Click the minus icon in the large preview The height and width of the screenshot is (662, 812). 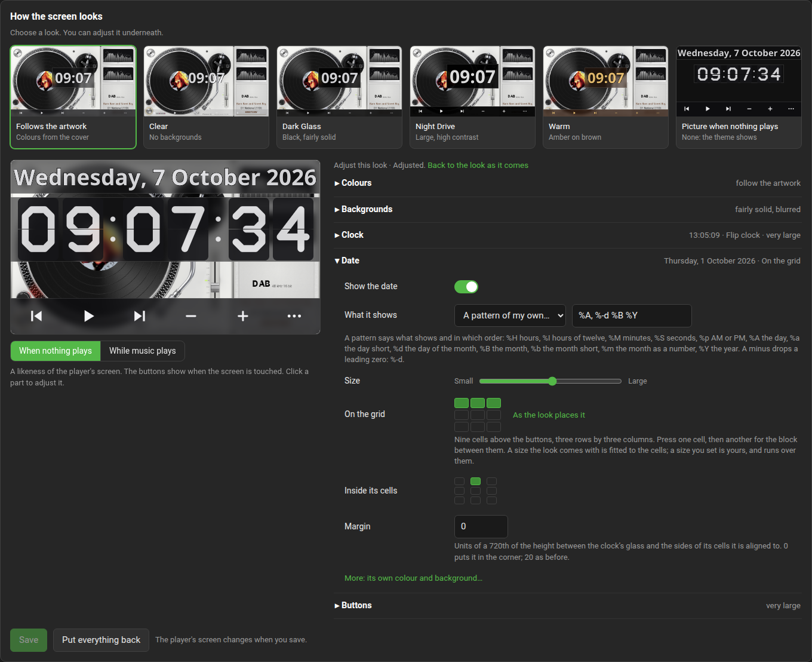[x=191, y=316]
